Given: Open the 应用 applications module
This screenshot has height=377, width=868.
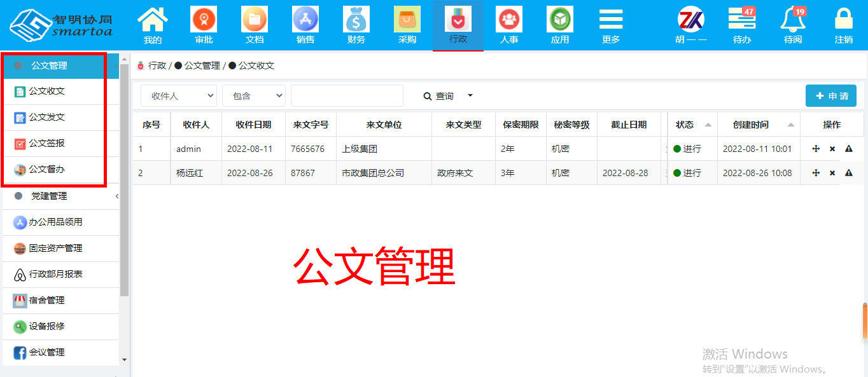Looking at the screenshot, I should 560,25.
